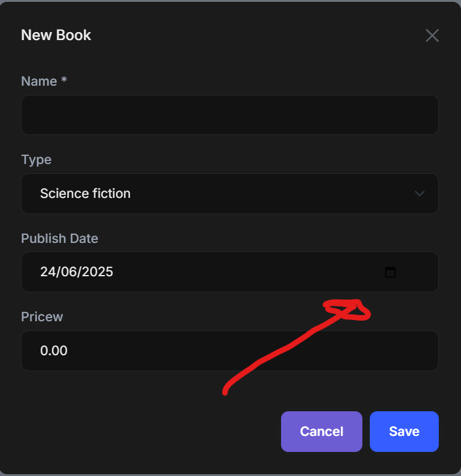Focus the Pricew input field
461x476 pixels.
pos(229,351)
